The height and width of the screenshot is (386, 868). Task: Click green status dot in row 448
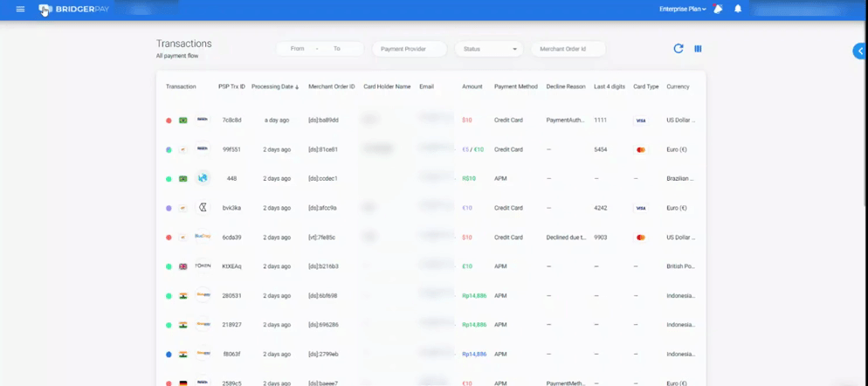pyautogui.click(x=169, y=179)
